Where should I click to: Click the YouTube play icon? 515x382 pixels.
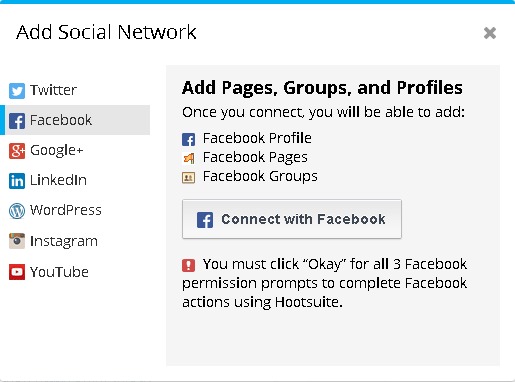(x=17, y=272)
